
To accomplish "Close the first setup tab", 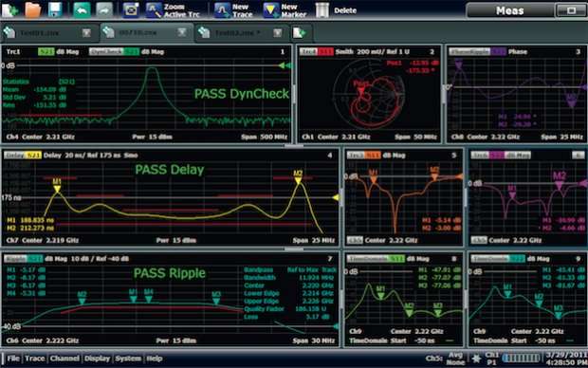I will (86, 33).
